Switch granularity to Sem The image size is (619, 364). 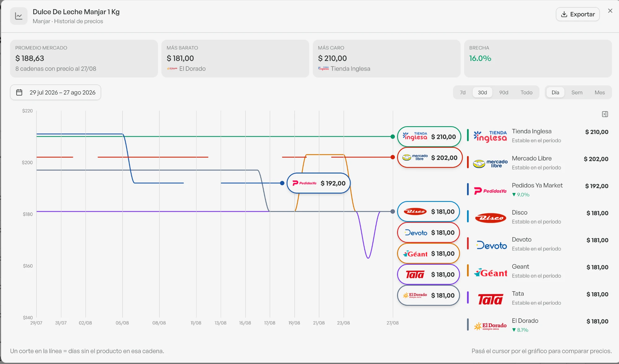pyautogui.click(x=577, y=92)
